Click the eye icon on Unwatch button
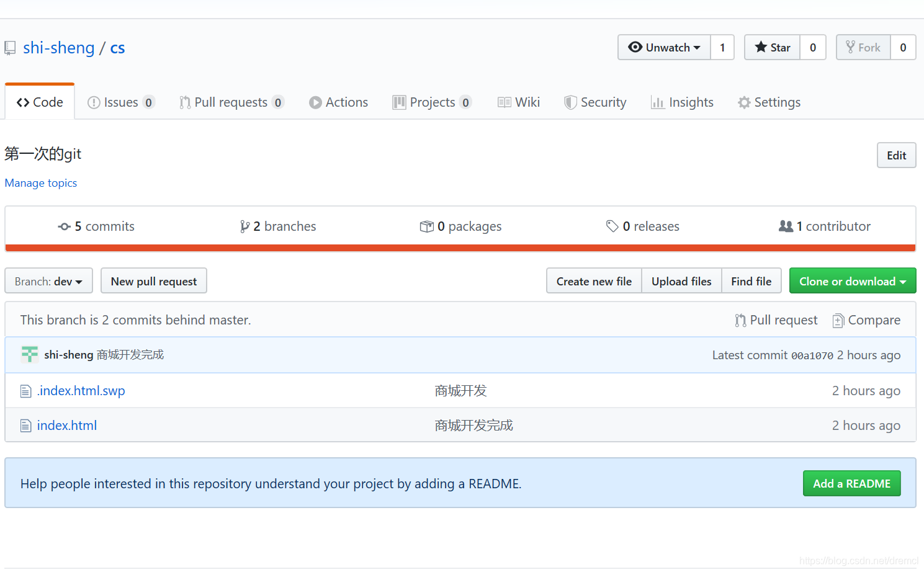The image size is (924, 572). [x=635, y=47]
